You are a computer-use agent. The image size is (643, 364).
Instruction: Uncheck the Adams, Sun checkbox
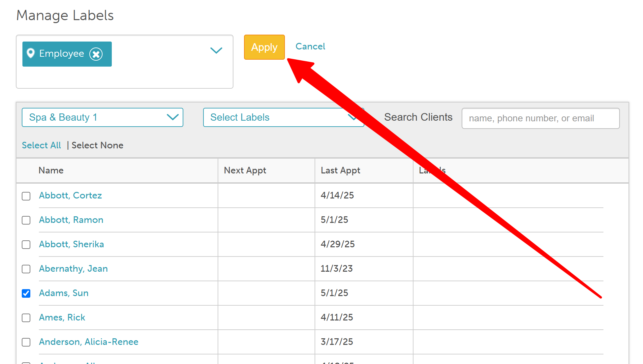26,293
